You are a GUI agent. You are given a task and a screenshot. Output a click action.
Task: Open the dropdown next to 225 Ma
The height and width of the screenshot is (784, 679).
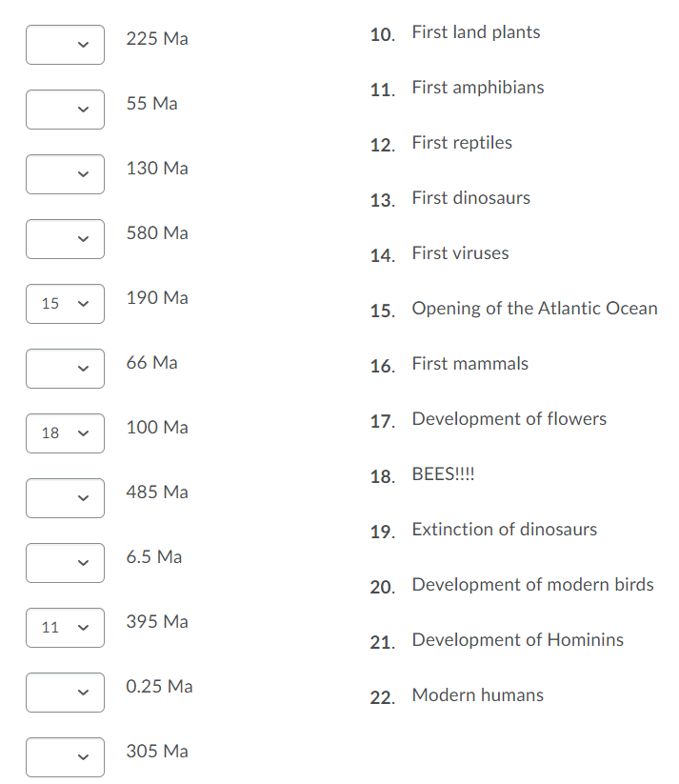pos(65,45)
